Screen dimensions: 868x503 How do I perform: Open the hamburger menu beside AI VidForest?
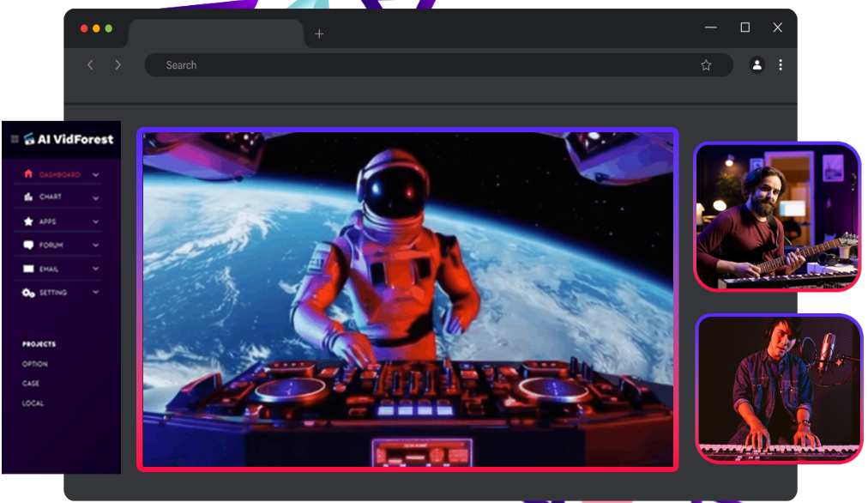15,139
